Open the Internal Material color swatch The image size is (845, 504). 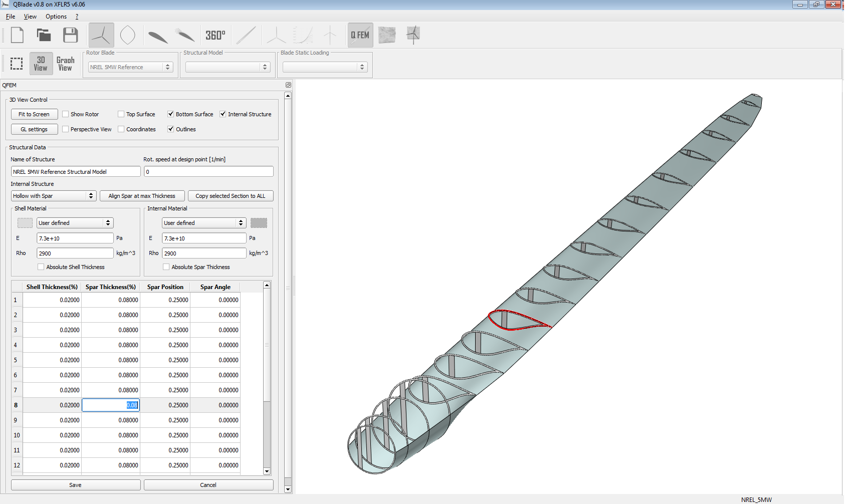point(259,222)
